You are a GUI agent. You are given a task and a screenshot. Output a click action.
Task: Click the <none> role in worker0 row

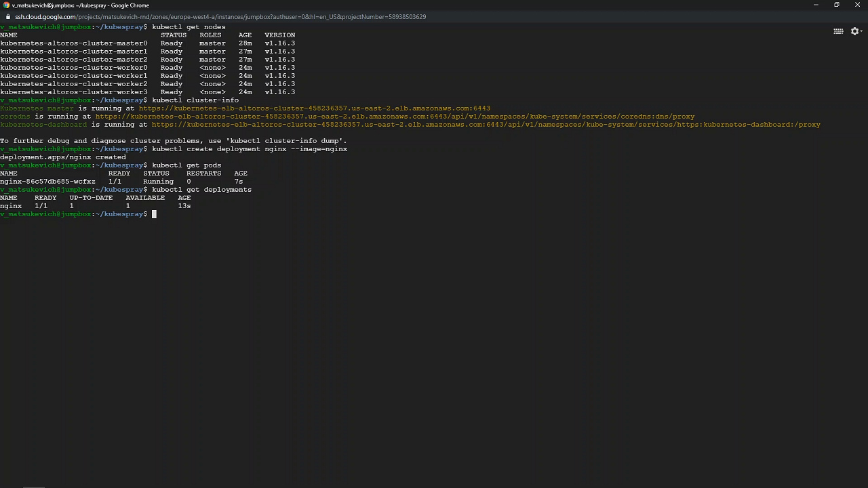coord(212,68)
